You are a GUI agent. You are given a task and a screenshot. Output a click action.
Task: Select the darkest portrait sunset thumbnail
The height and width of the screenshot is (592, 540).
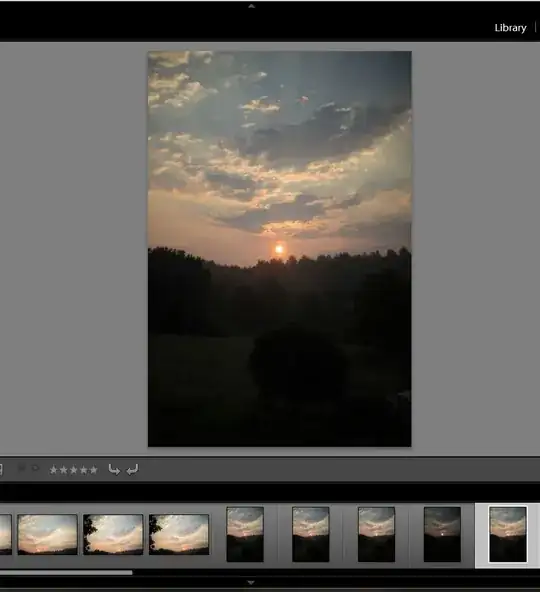[442, 534]
